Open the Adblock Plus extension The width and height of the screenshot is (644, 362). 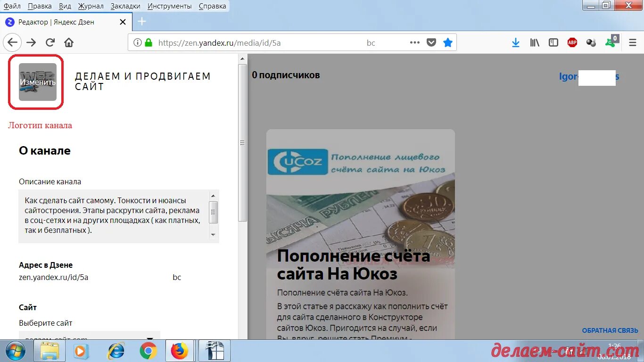pyautogui.click(x=572, y=42)
